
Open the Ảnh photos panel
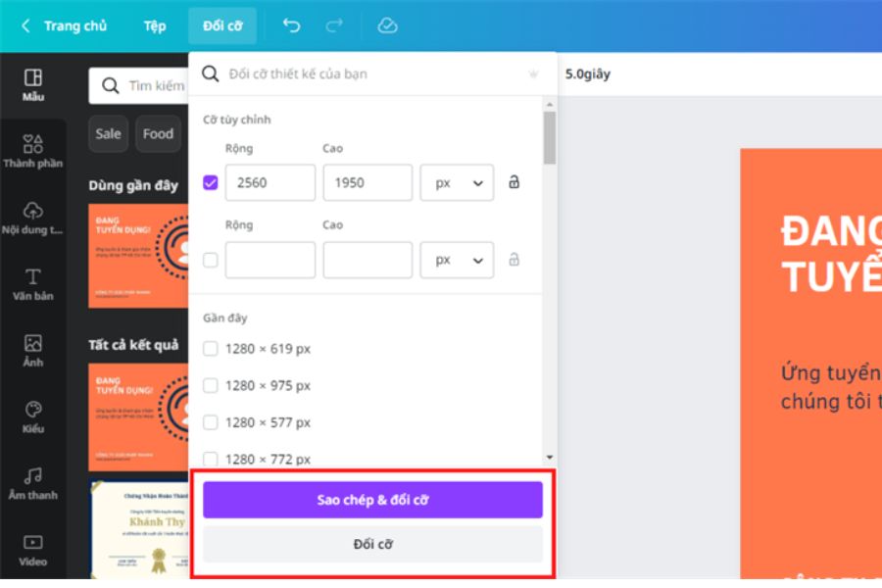32,351
